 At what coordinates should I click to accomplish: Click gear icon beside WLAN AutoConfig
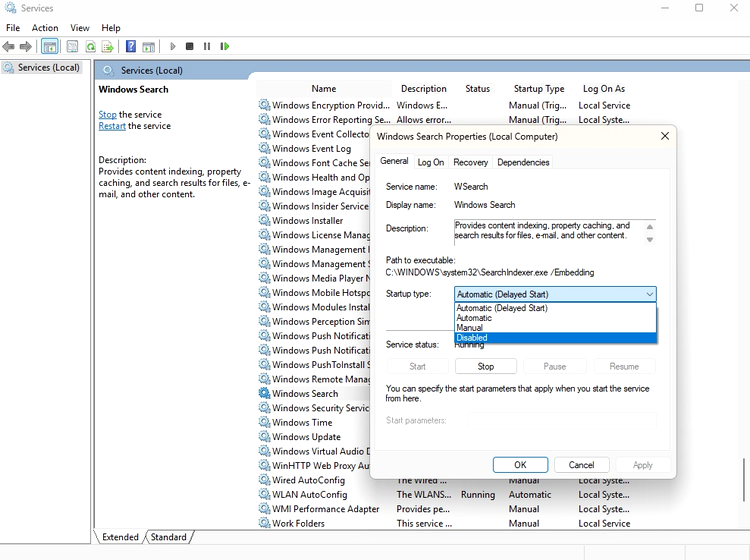[x=264, y=494]
